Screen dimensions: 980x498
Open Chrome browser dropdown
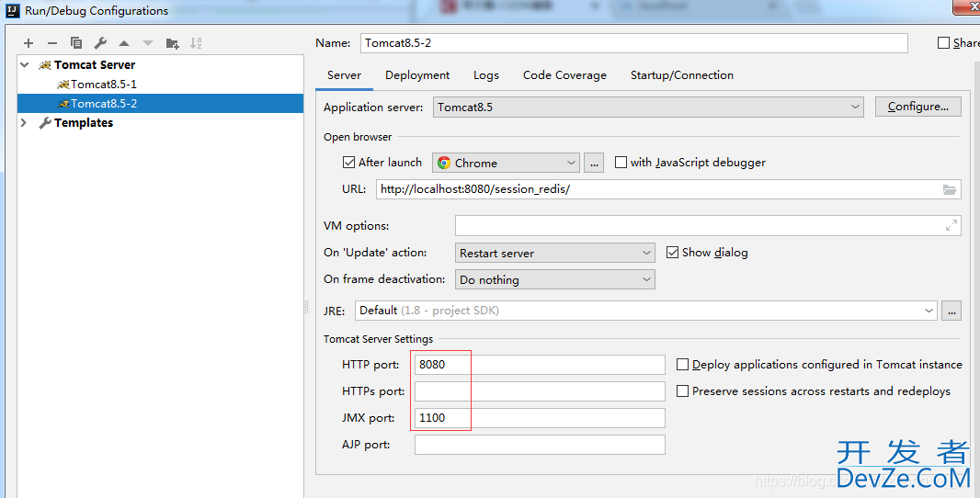coord(506,163)
